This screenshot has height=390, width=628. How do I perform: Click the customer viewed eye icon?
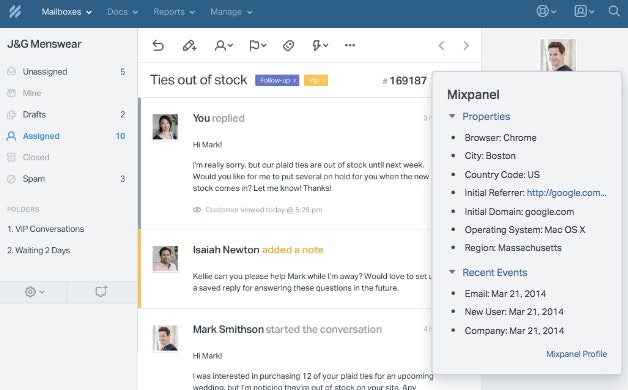[197, 210]
